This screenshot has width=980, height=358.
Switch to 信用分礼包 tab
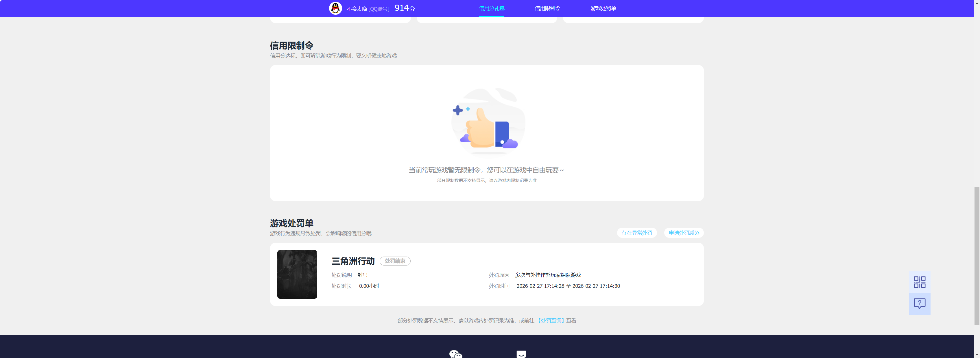click(x=492, y=8)
